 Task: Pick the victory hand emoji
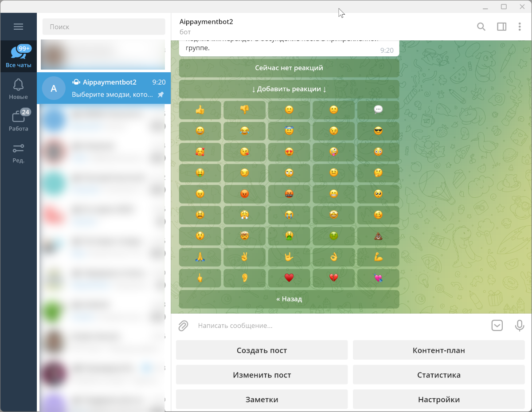[245, 257]
